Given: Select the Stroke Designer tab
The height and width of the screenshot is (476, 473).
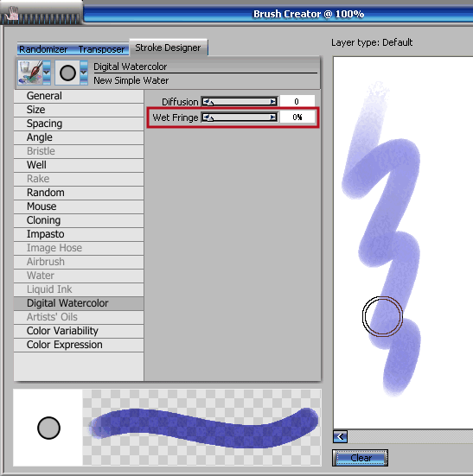Looking at the screenshot, I should tap(168, 48).
